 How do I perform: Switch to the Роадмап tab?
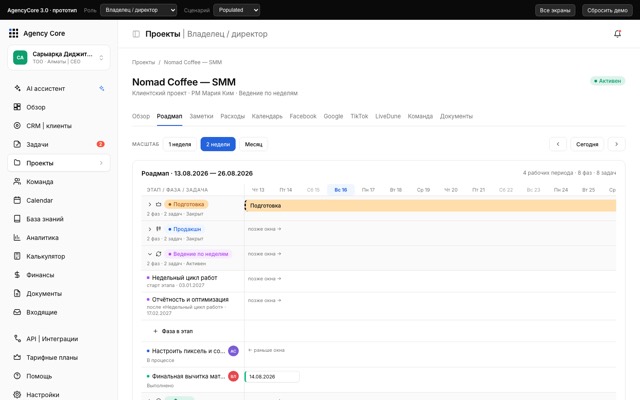click(x=169, y=116)
